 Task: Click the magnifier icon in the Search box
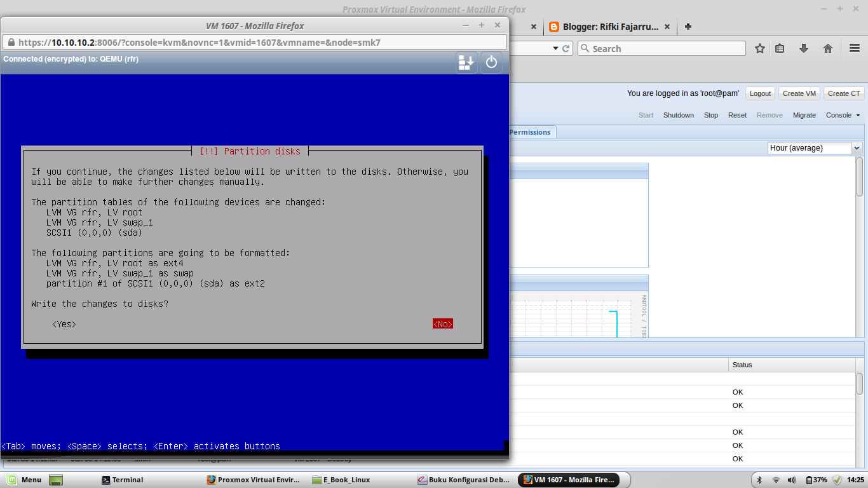pos(586,48)
